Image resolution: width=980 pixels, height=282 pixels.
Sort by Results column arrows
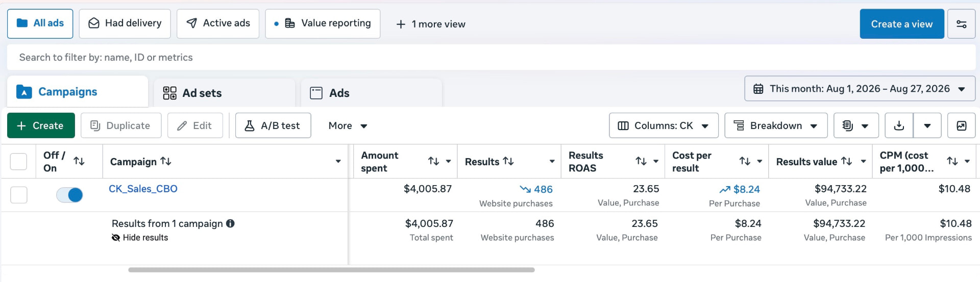click(x=508, y=161)
